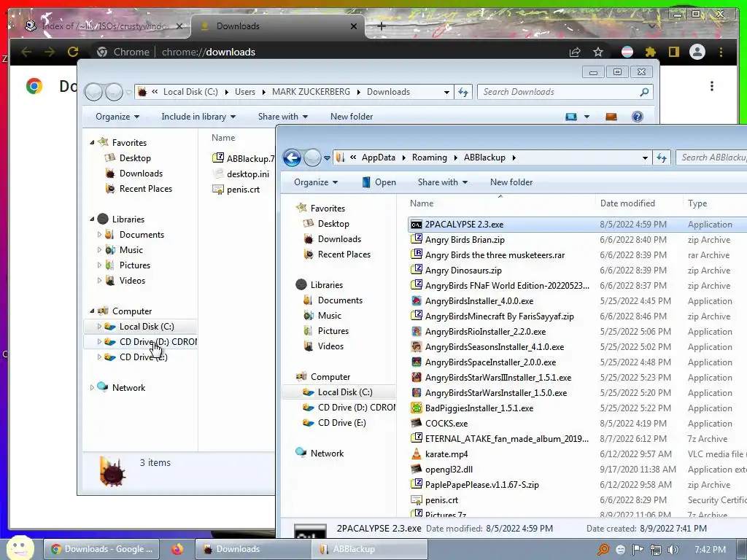
Task: Sort by Name column in ABBlackup window
Action: pyautogui.click(x=422, y=203)
